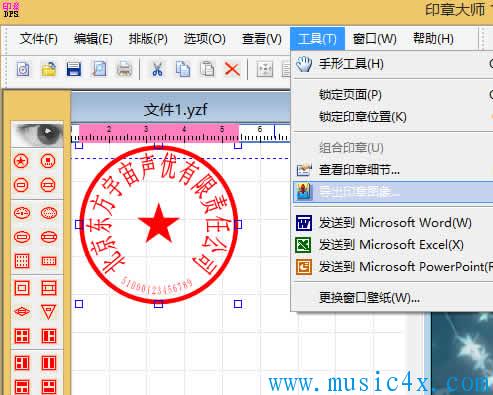Click the printer icon

click(124, 69)
